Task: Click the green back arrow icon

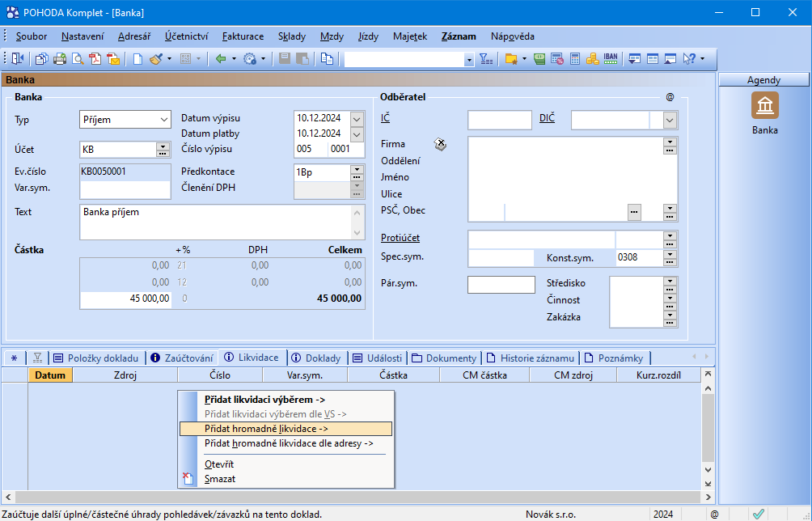Action: pyautogui.click(x=221, y=59)
